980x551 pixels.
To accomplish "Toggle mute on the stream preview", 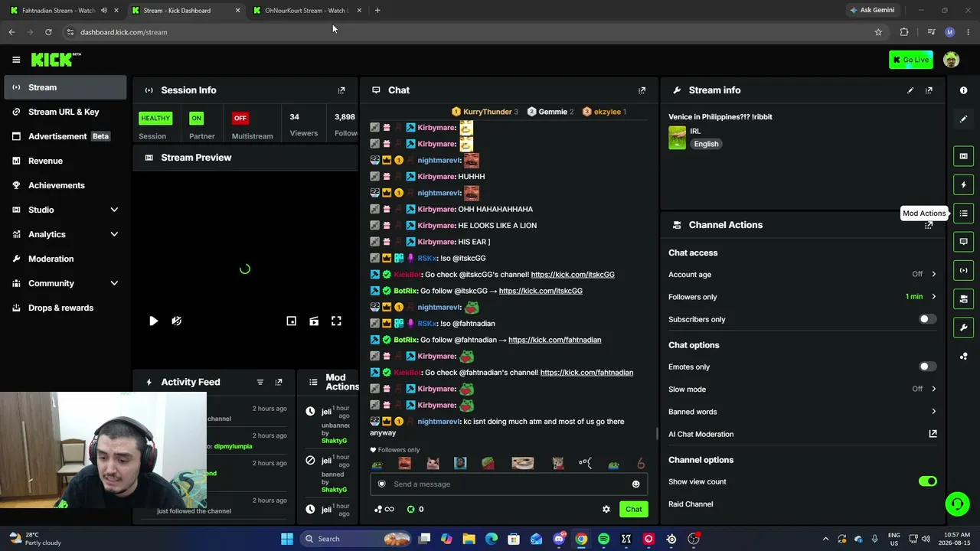I will tap(177, 321).
